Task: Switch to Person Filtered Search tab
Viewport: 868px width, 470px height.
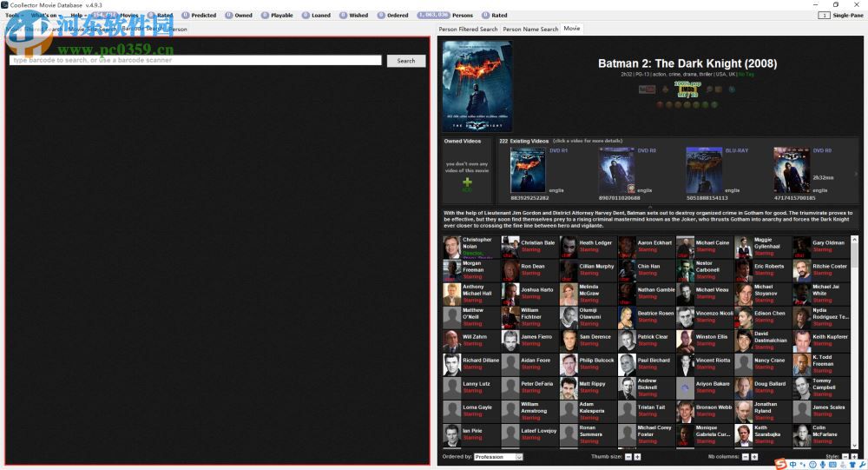Action: coord(468,29)
